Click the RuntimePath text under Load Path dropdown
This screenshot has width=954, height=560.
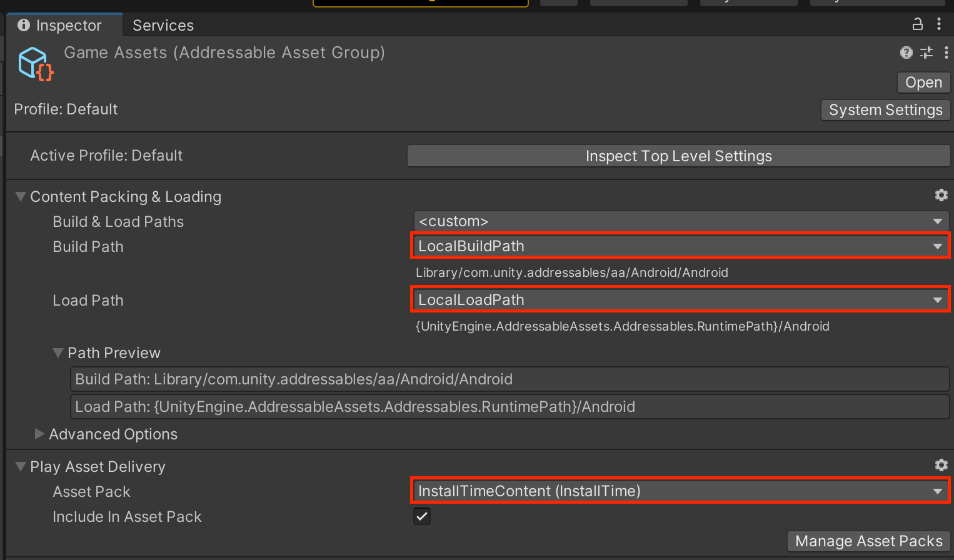[x=622, y=326]
